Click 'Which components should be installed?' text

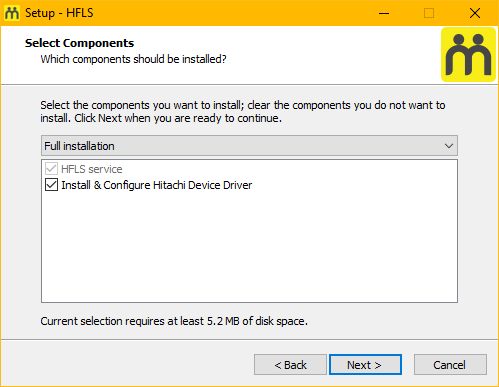click(133, 59)
